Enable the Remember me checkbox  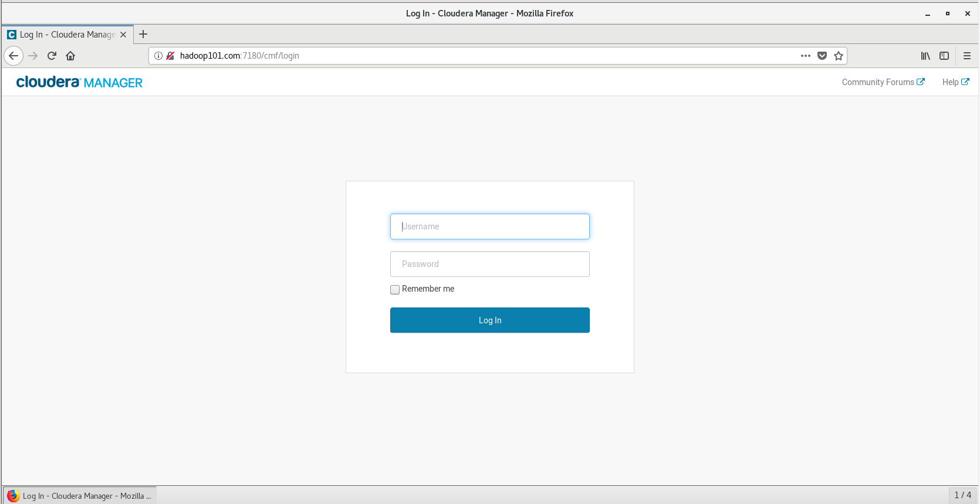pyautogui.click(x=395, y=289)
